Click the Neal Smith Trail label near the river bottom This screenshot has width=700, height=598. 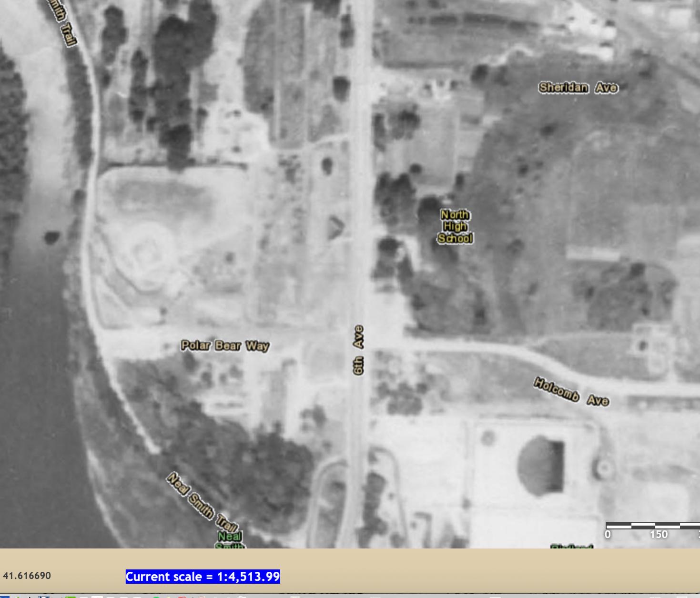[x=201, y=503]
